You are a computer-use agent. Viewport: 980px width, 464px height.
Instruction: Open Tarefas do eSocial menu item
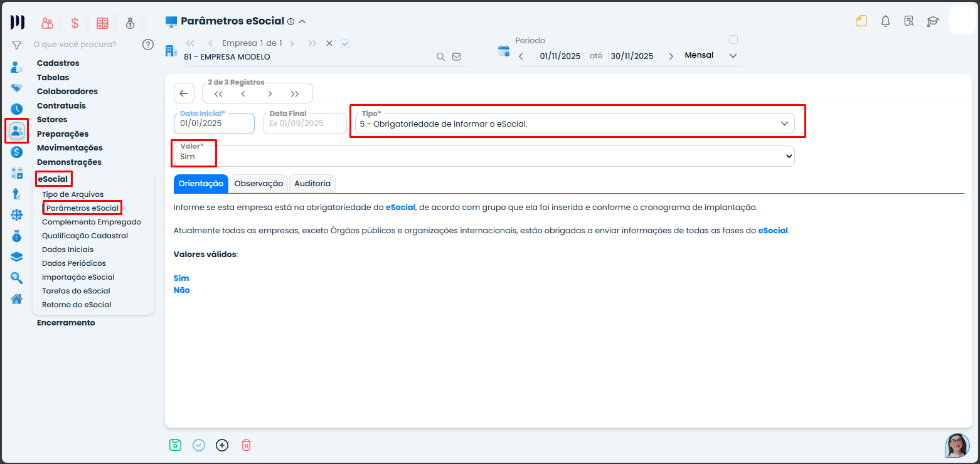click(76, 291)
